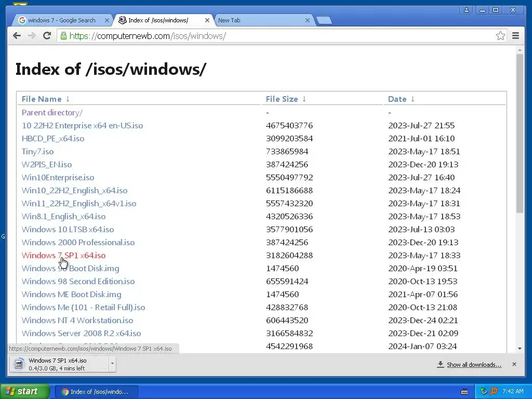This screenshot has height=399, width=532.
Task: Open the Chrome user profile button
Action: (x=467, y=10)
